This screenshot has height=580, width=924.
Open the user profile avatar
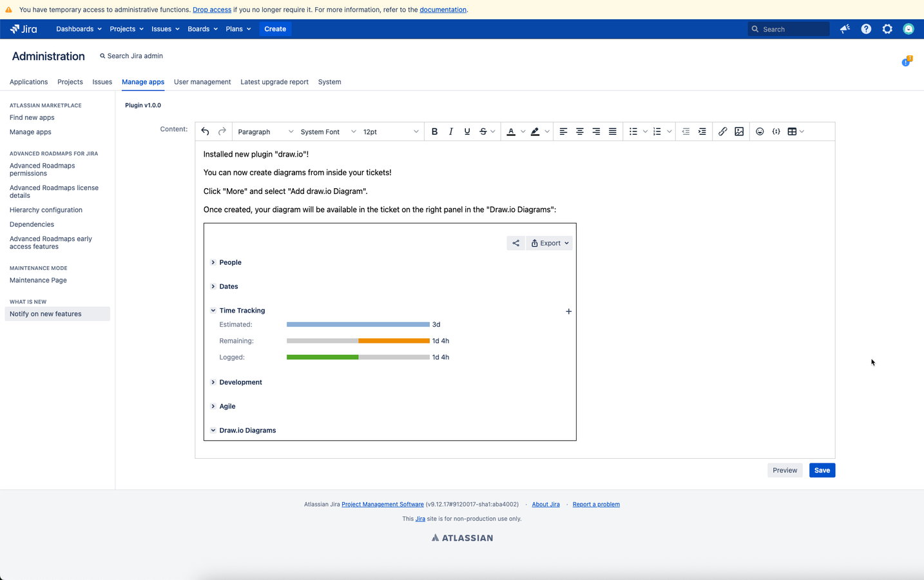[909, 29]
